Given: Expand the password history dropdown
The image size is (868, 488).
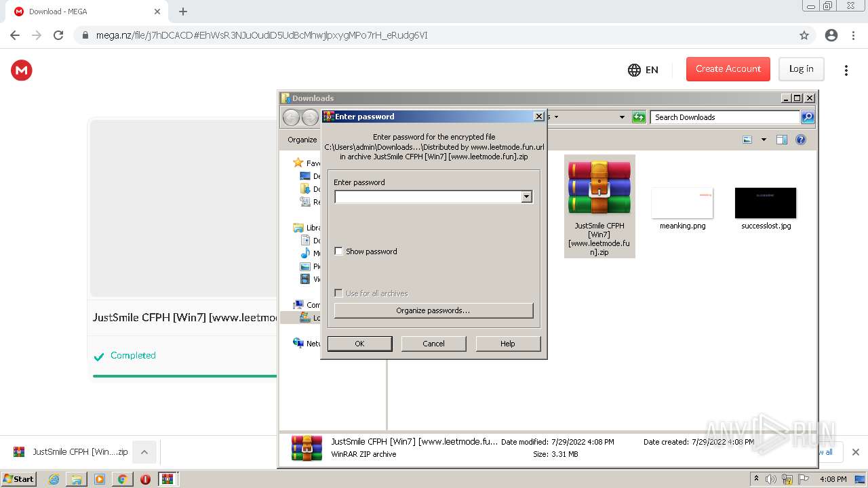Looking at the screenshot, I should pos(526,197).
